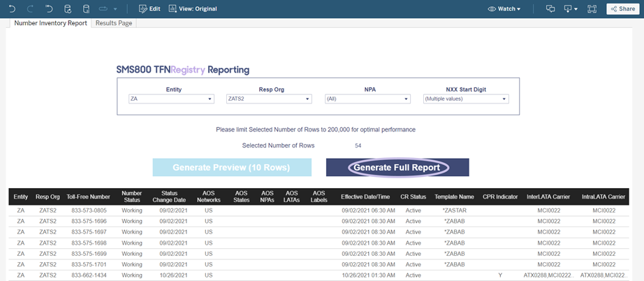Screen dimensions: 644x281
Task: Click the Refresh data source icon
Action: 68,8
